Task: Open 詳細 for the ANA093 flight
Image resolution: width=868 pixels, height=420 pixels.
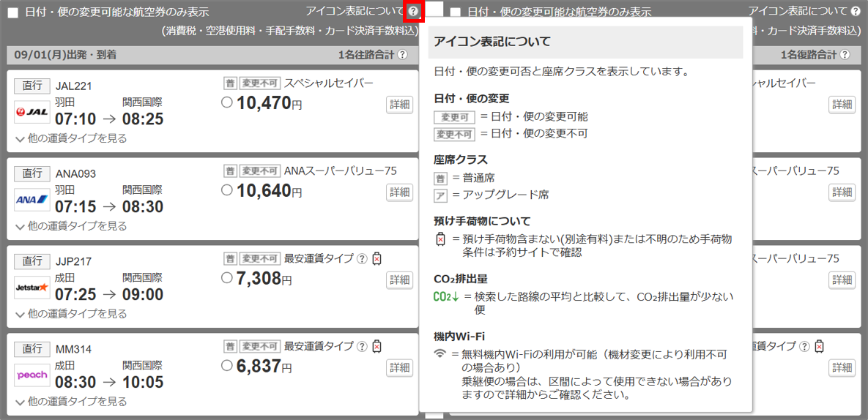Action: pyautogui.click(x=400, y=192)
